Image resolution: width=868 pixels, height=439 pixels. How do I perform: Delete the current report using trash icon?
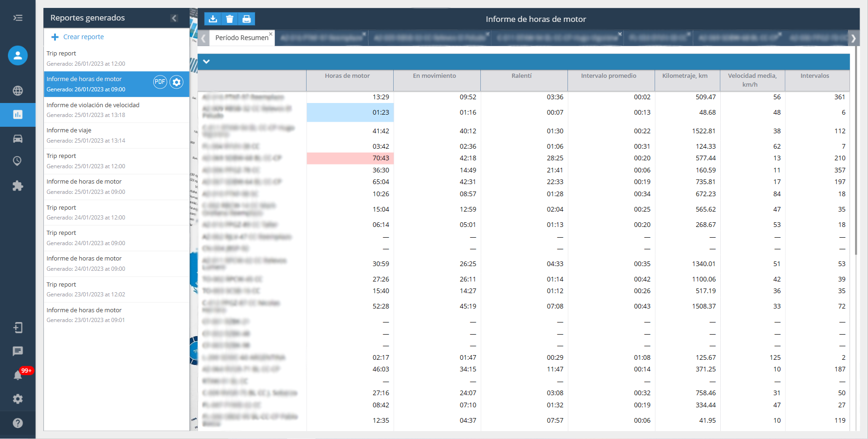pyautogui.click(x=230, y=19)
